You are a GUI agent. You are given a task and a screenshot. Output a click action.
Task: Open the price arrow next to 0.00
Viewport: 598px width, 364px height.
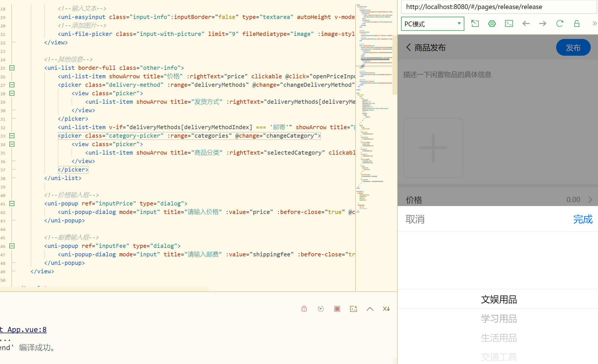590,200
